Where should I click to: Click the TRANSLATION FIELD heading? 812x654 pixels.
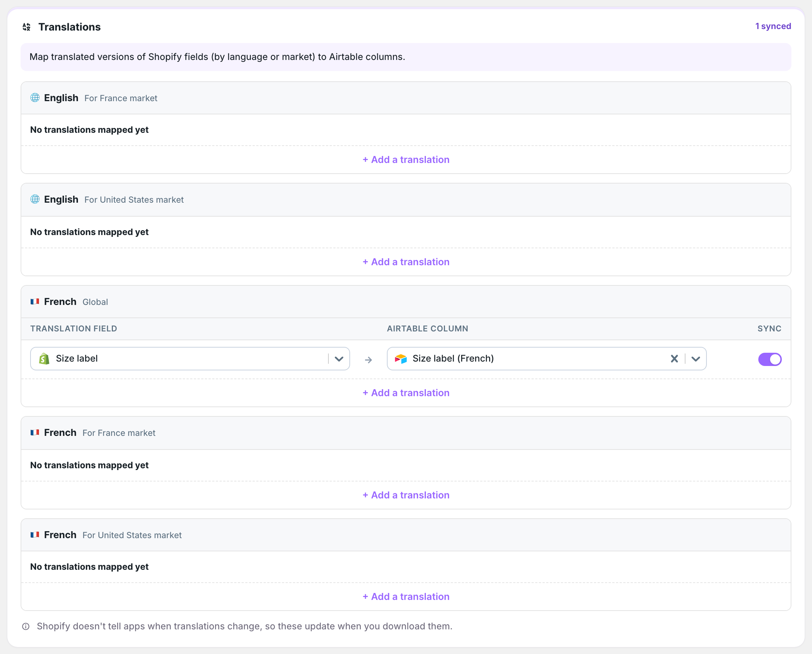pyautogui.click(x=74, y=328)
